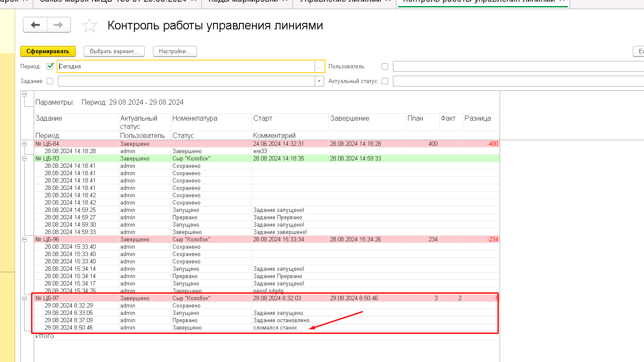644x362 pixels.
Task: Select period row 29.08.2024 8:37:09
Action: pyautogui.click(x=69, y=320)
